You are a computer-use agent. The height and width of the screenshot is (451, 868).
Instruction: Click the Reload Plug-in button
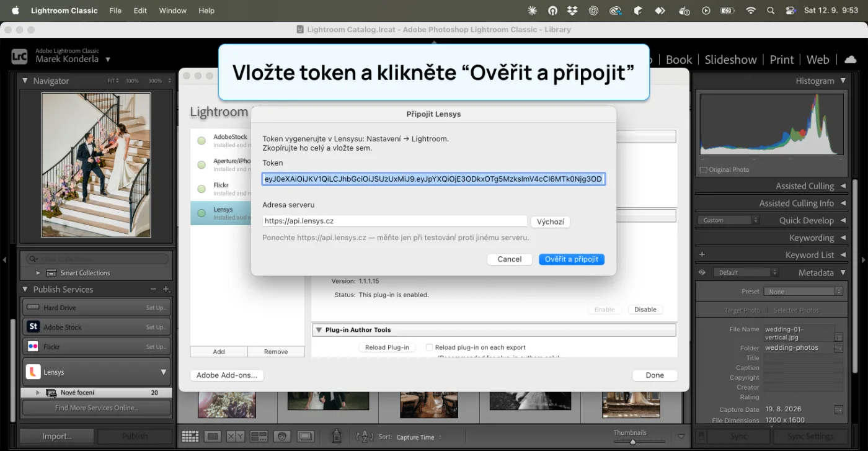click(x=387, y=347)
